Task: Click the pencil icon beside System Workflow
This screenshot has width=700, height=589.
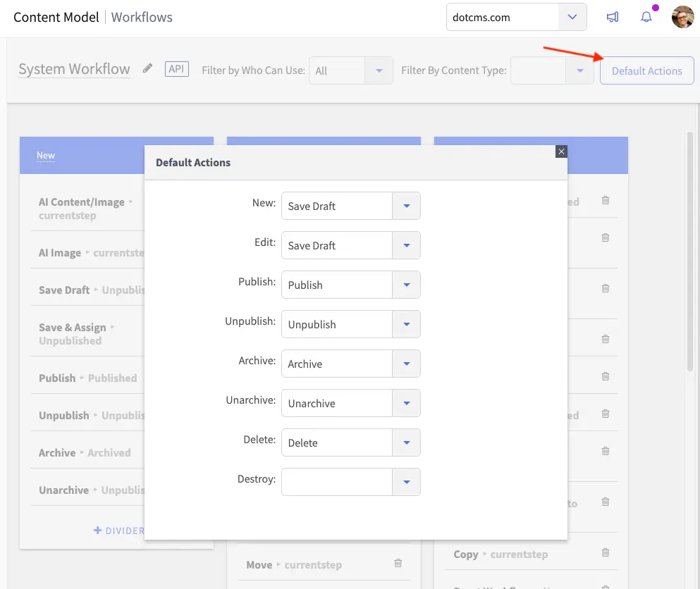Action: pyautogui.click(x=147, y=68)
